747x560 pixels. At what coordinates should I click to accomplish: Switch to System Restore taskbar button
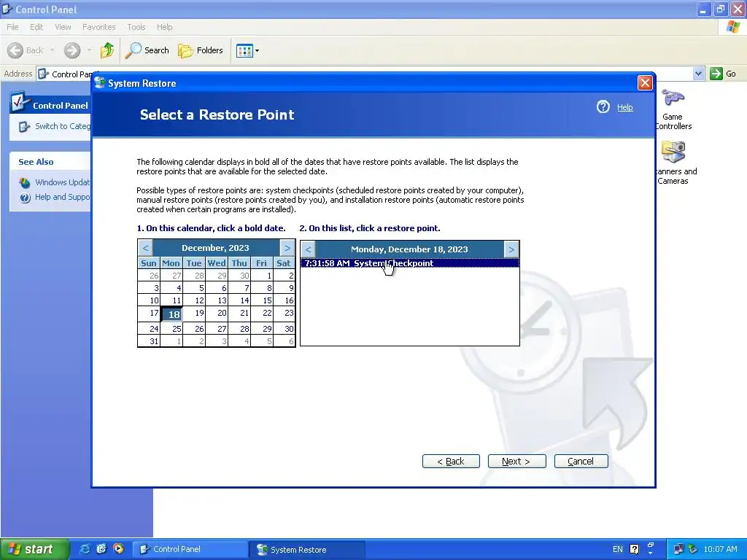click(x=307, y=549)
